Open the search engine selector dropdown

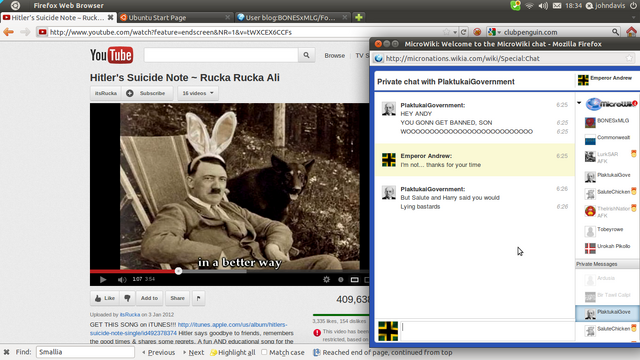(x=494, y=32)
